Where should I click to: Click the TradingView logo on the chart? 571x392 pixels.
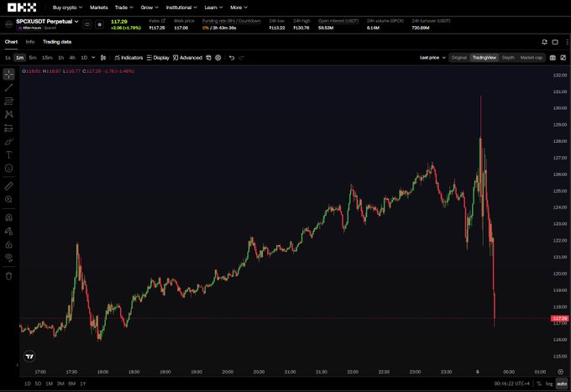pyautogui.click(x=29, y=357)
